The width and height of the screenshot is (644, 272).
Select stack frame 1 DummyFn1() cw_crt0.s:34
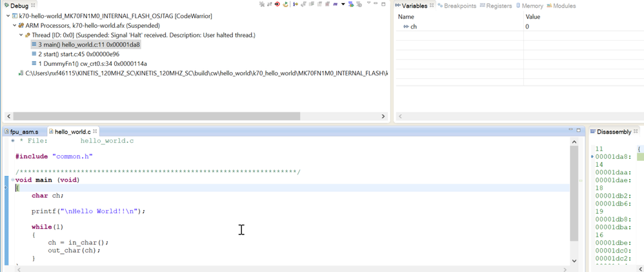89,64
